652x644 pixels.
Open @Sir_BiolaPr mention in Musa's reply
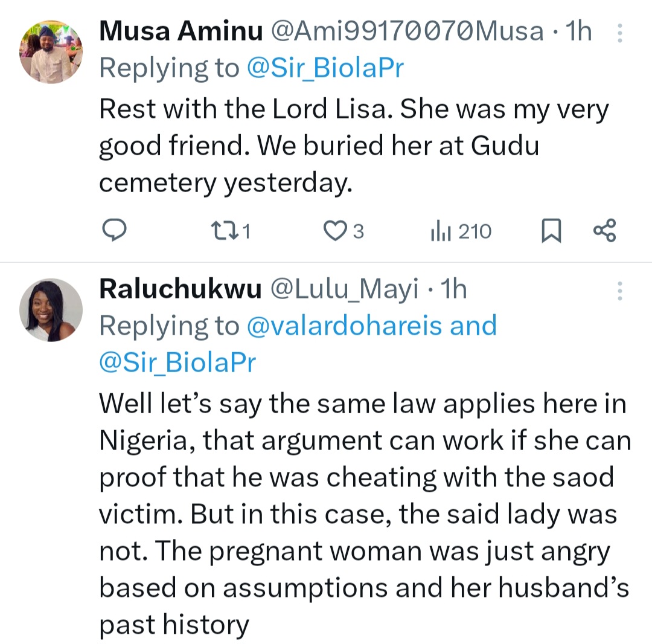click(325, 68)
